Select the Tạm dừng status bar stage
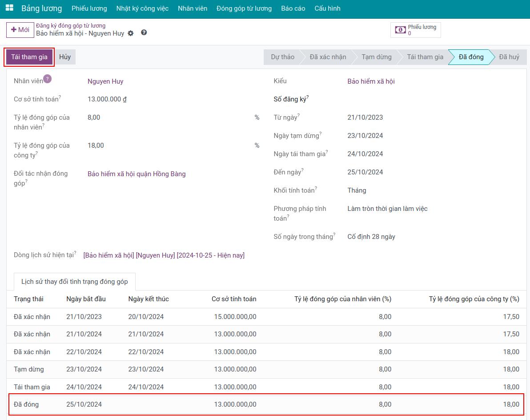The width and height of the screenshot is (530, 420). pyautogui.click(x=376, y=57)
